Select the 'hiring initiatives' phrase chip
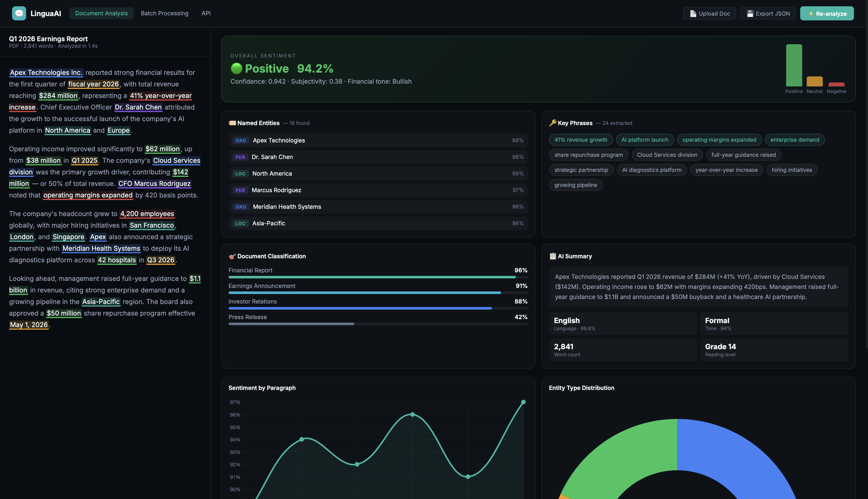The width and height of the screenshot is (868, 499). [x=792, y=170]
